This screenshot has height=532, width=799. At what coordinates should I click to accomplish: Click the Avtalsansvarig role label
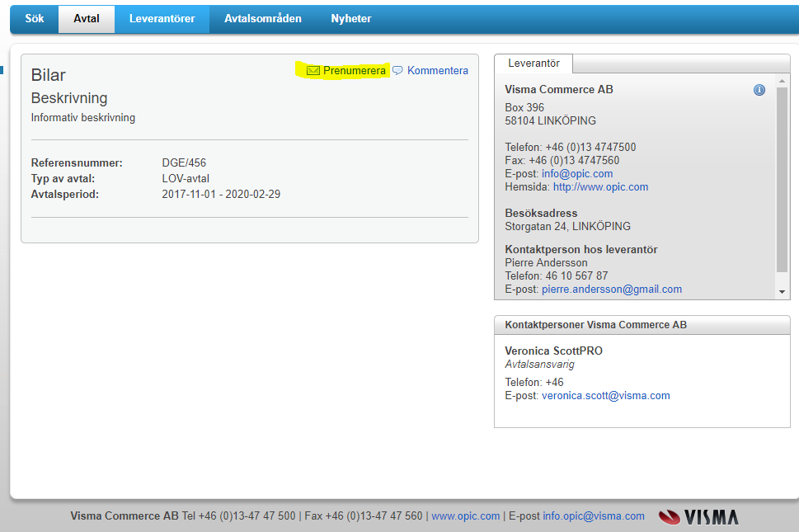(539, 365)
